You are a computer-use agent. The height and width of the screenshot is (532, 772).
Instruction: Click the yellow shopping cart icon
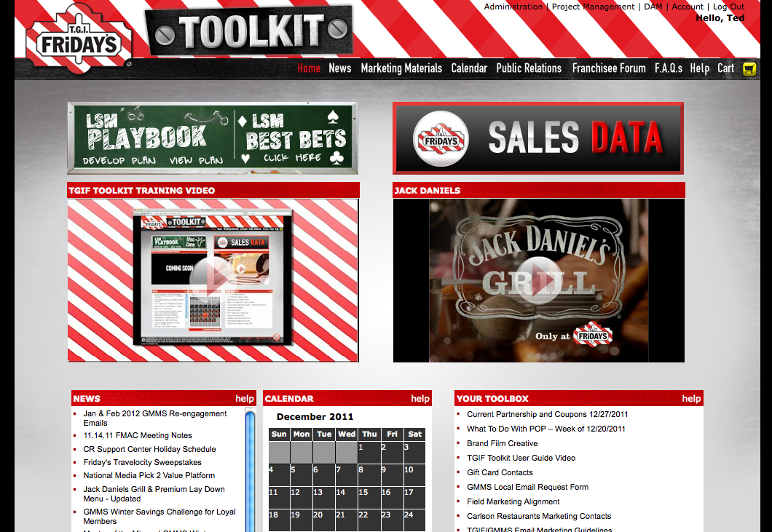coord(749,69)
